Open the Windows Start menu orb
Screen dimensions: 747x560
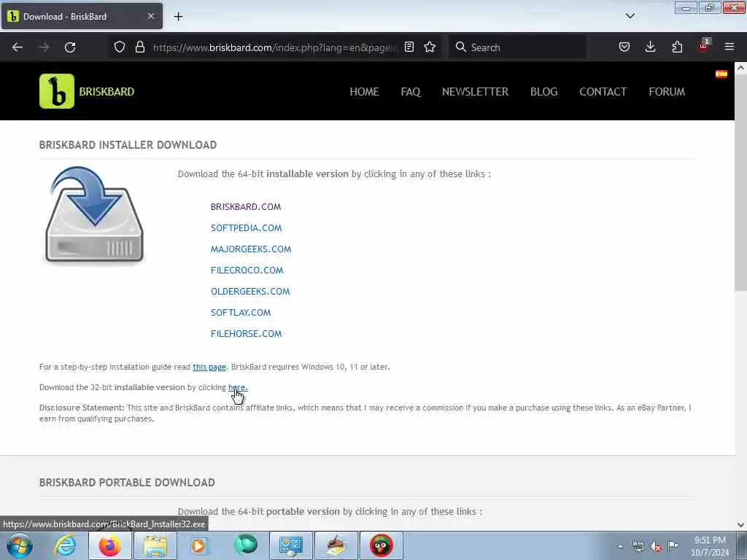[20, 545]
